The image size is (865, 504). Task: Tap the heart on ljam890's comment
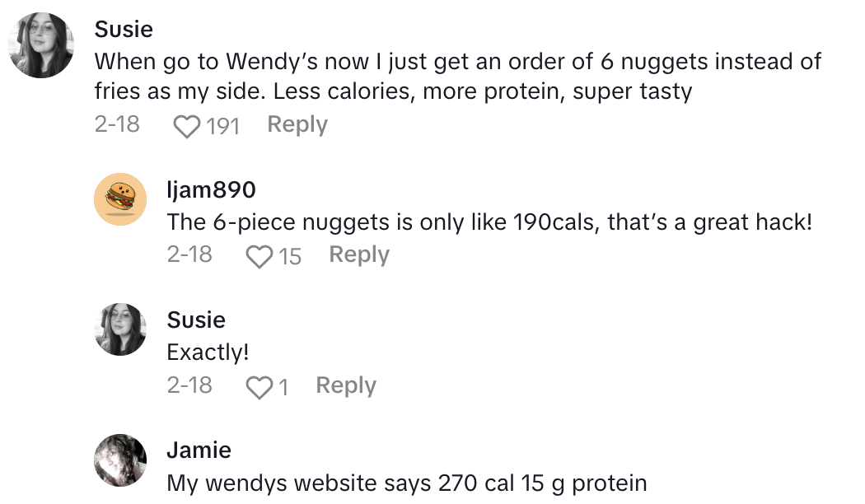point(259,256)
